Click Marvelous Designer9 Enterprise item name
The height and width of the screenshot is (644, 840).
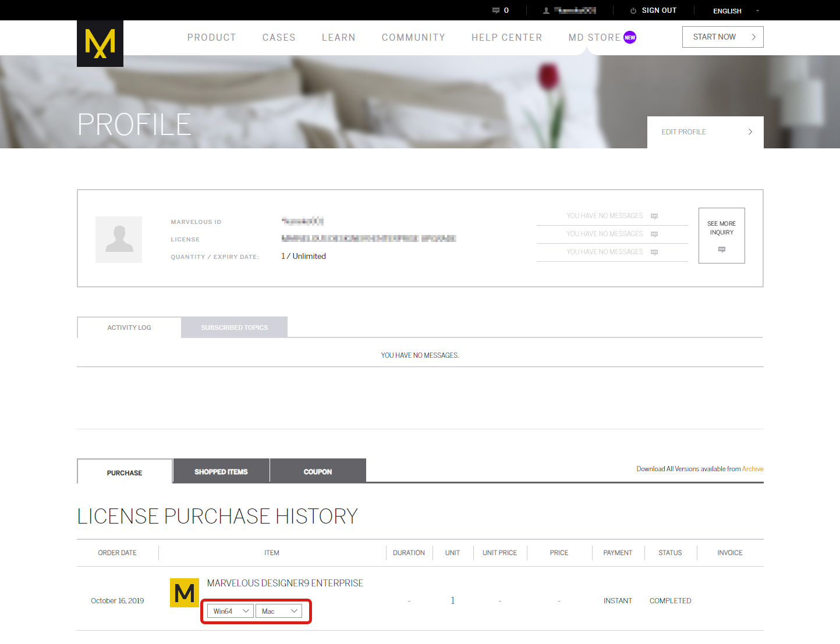tap(285, 583)
